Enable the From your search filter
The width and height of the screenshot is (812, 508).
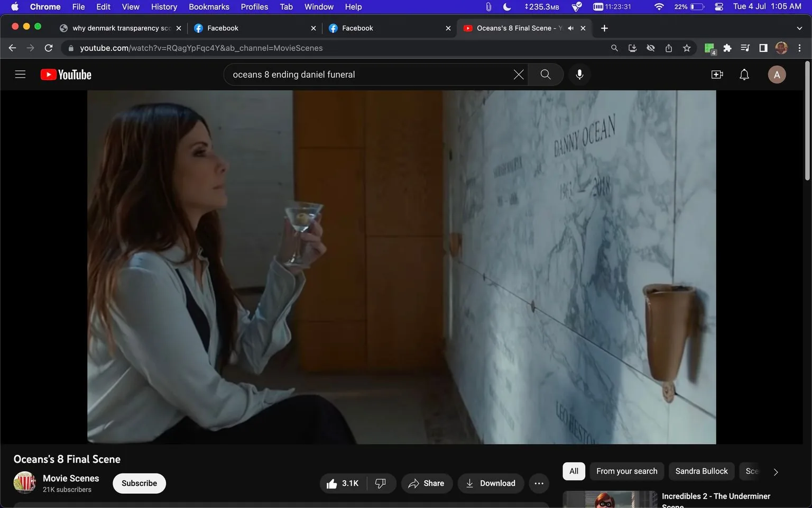tap(626, 470)
